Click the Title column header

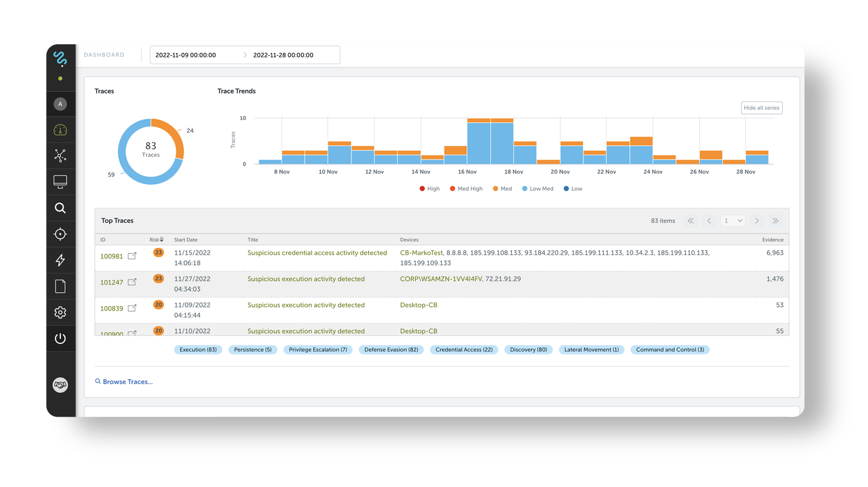click(253, 240)
